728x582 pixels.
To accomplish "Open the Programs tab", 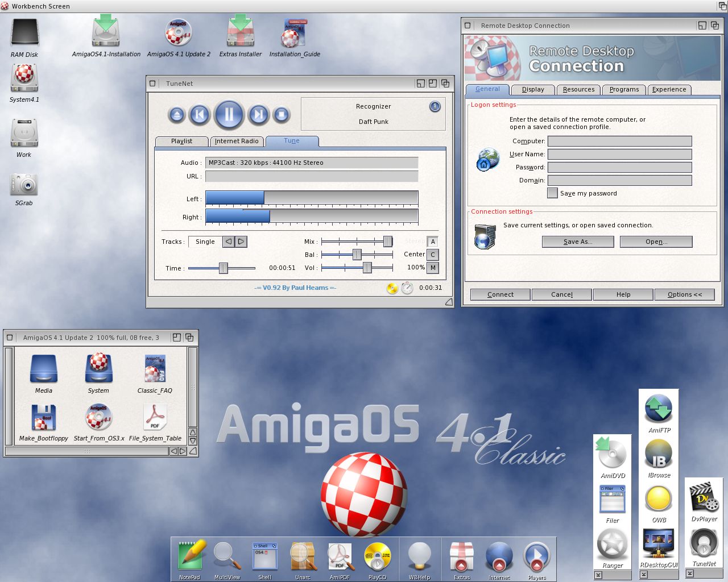I will click(624, 89).
